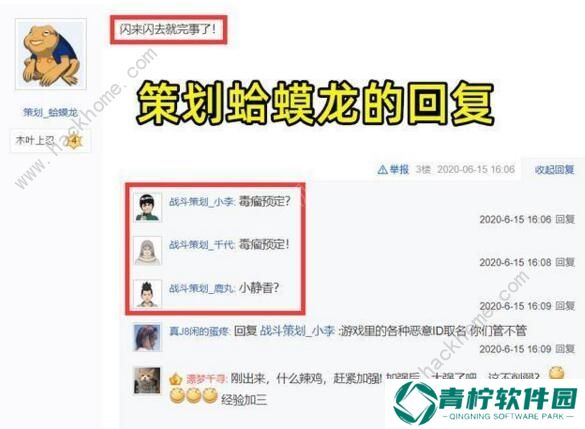Open the cat avatar of the last commenter
Image resolution: width=585 pixels, height=429 pixels.
[x=147, y=381]
